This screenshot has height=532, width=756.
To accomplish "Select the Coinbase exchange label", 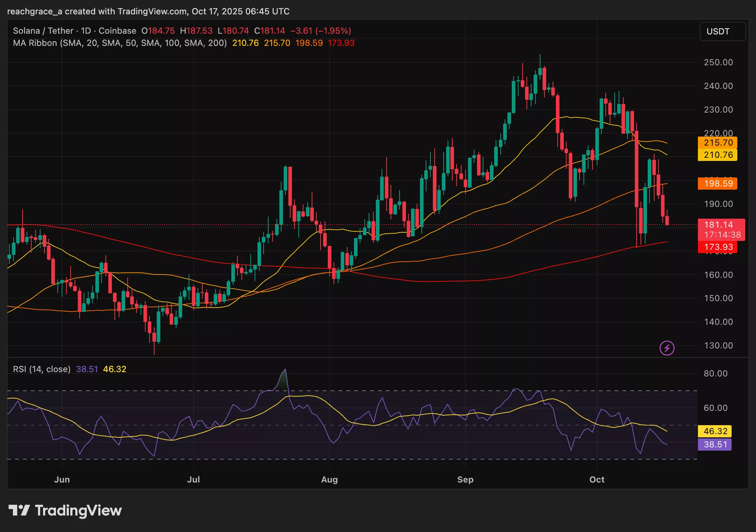I will pos(117,31).
